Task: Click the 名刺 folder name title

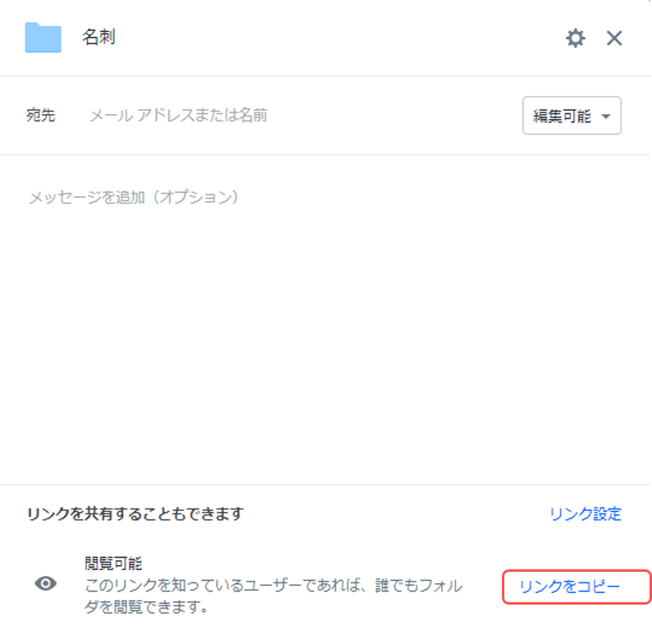Action: point(98,37)
